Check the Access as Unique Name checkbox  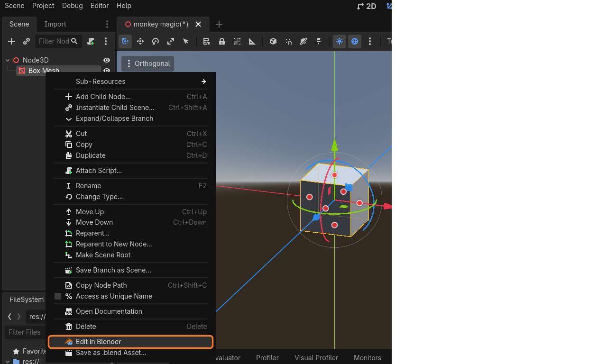click(x=58, y=296)
